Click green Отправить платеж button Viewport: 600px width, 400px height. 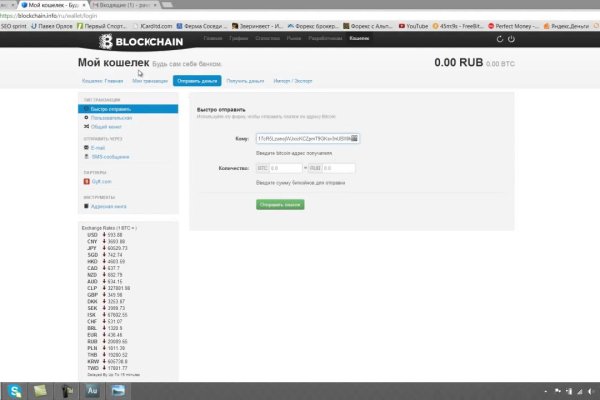point(280,204)
